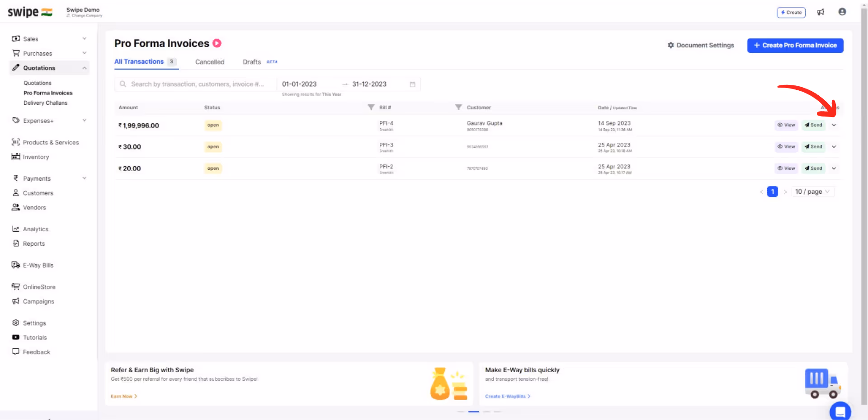The image size is (868, 420).
Task: Click Earn Now link
Action: click(124, 397)
